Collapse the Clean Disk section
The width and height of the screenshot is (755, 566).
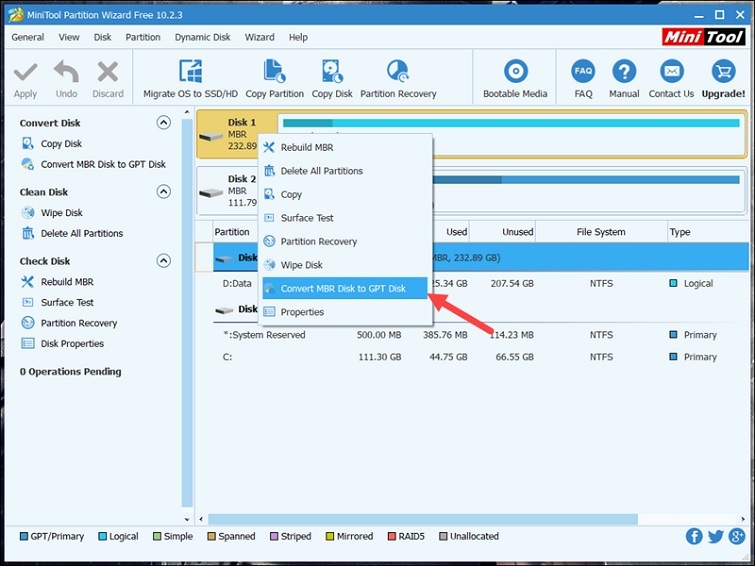pos(164,192)
